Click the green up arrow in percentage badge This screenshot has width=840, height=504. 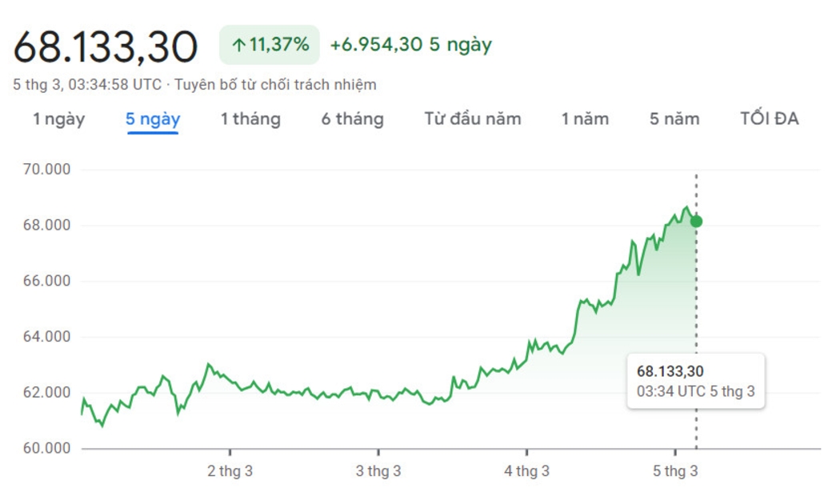tap(238, 45)
